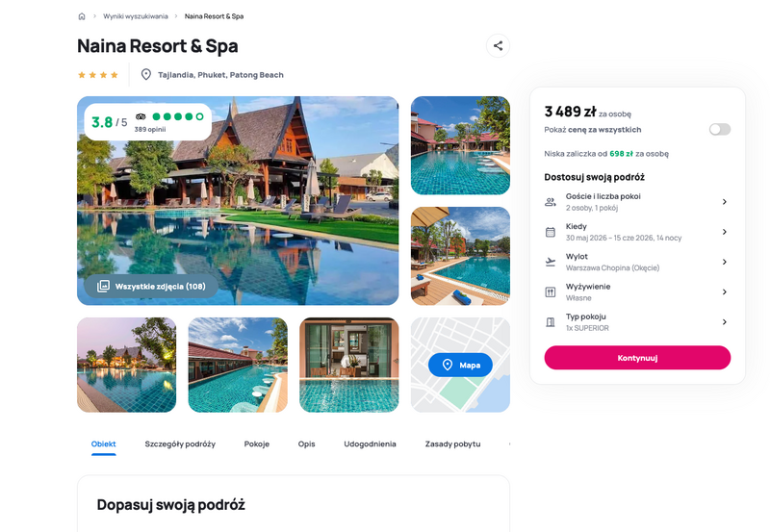
Task: Click the door icon for Typ pokoju
Action: coord(551,322)
